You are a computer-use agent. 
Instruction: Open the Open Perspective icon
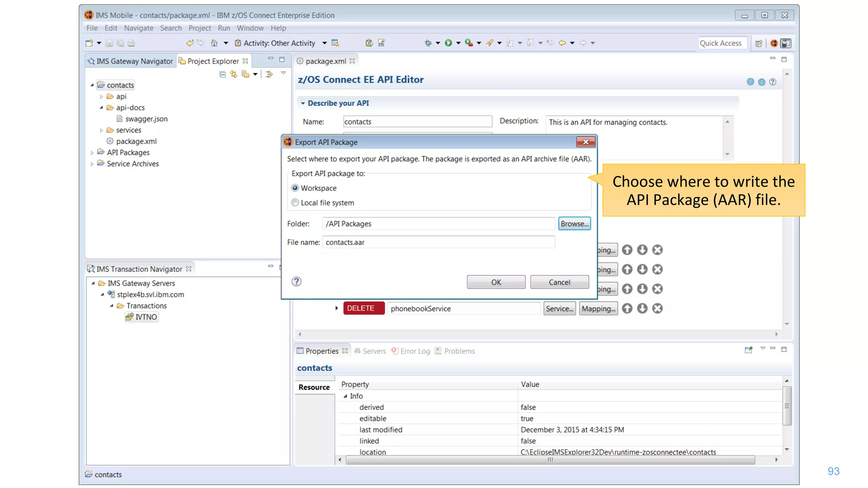(759, 43)
